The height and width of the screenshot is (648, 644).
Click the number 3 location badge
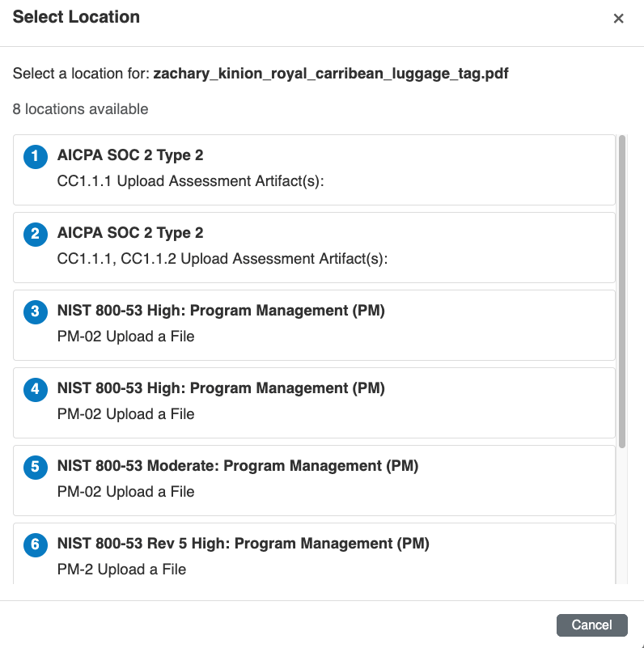coord(36,312)
